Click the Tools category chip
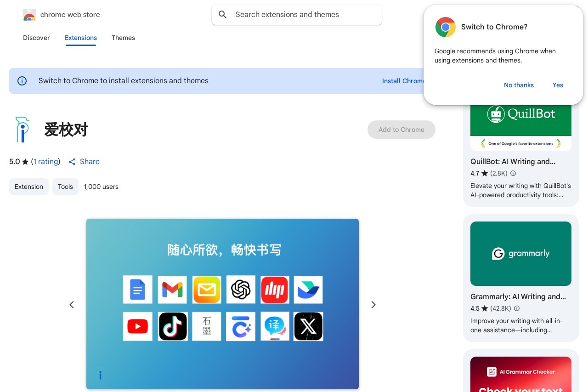The width and height of the screenshot is (588, 392). (x=65, y=187)
